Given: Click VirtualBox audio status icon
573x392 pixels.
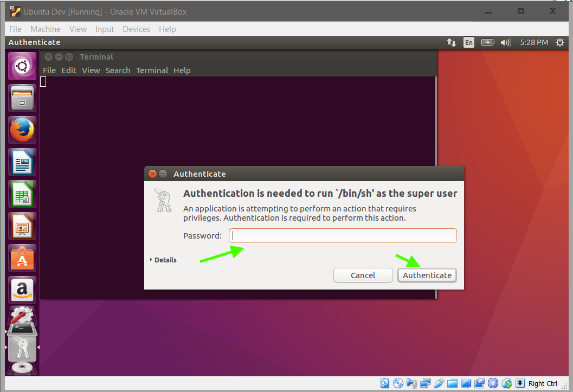Looking at the screenshot, I should click(412, 383).
